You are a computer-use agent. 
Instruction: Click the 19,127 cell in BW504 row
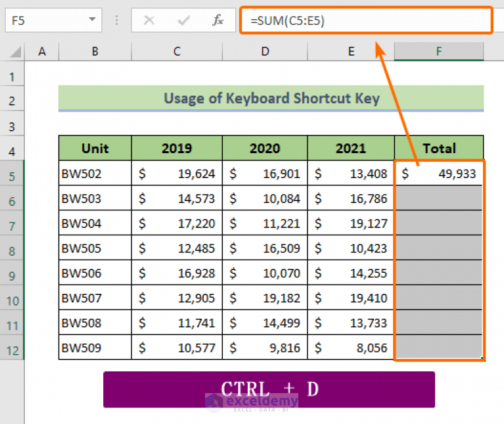(x=351, y=223)
